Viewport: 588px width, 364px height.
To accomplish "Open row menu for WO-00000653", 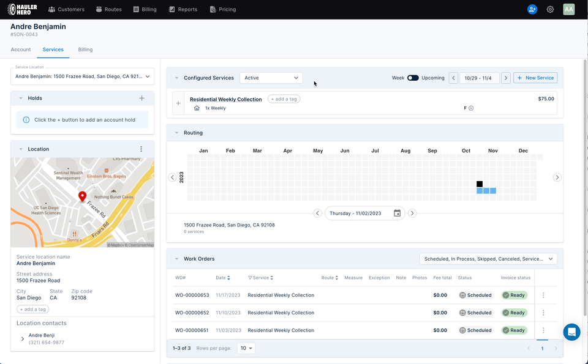I will coord(543,295).
